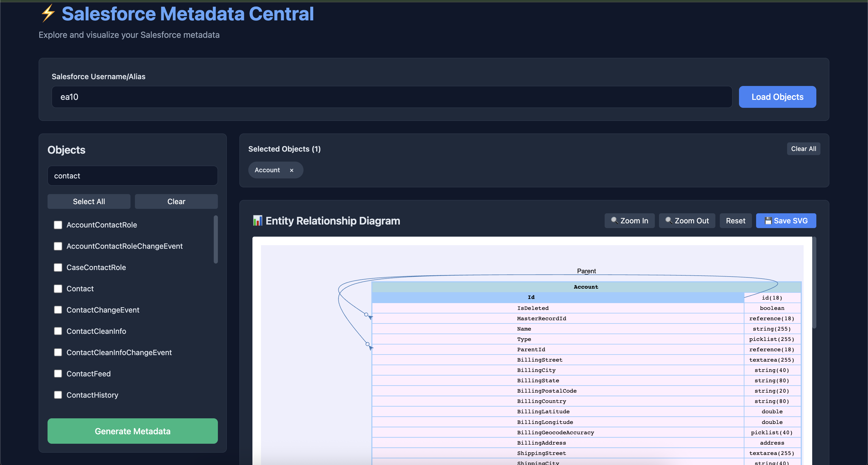Click the bar chart icon beside diagram title
The image size is (868, 465).
[x=257, y=220]
